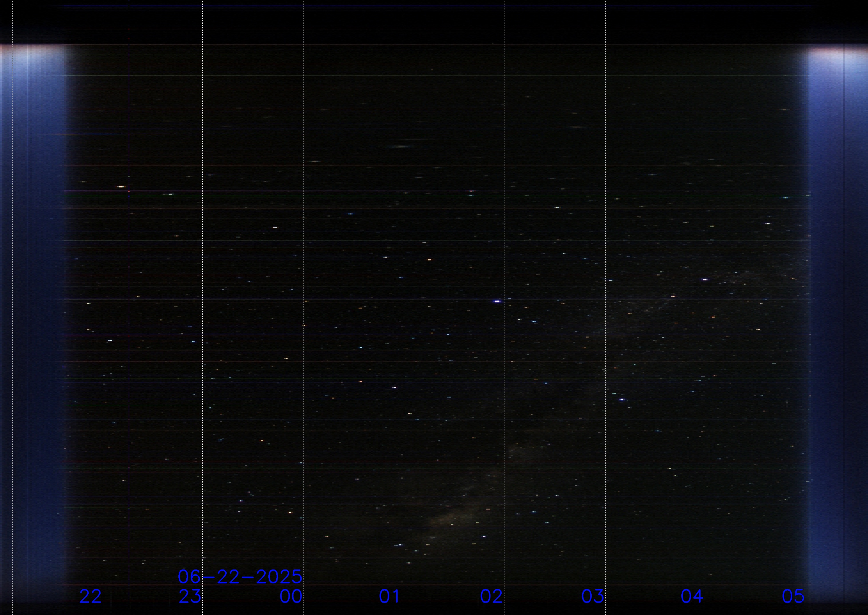Click the 05 hour label
The image size is (868, 615).
coord(793,596)
